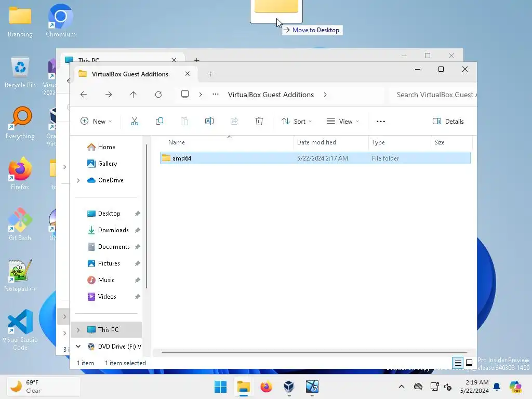Open the Chromium desktop shortcut
Screen dimensions: 532x399
coord(61,20)
